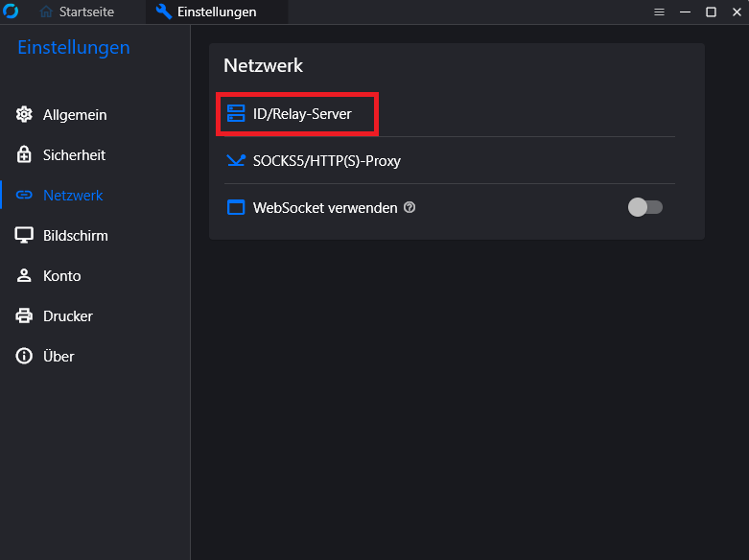Click the Netzwerk link icon in sidebar
The width and height of the screenshot is (749, 560).
coord(24,195)
